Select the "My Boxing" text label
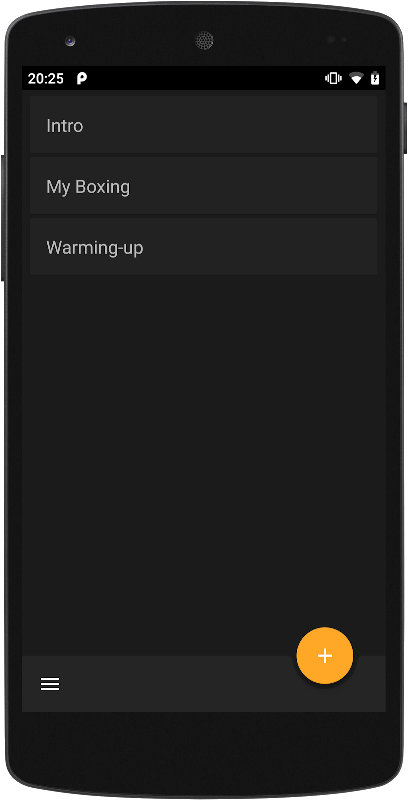408x800 pixels. (88, 187)
